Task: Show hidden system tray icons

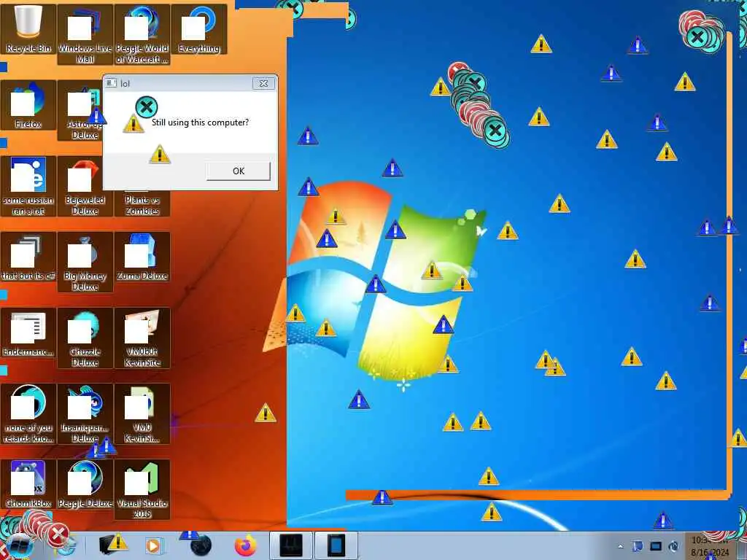Action: (x=620, y=547)
